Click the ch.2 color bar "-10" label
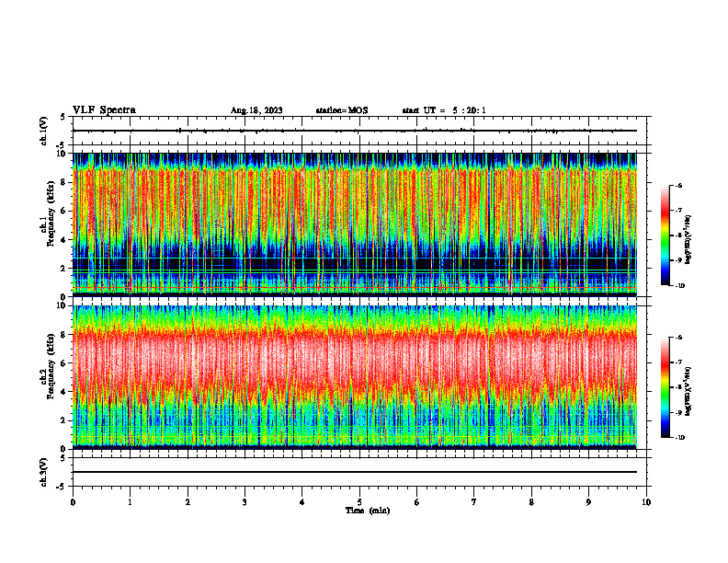Image resolution: width=728 pixels, height=563 pixels. 679,438
